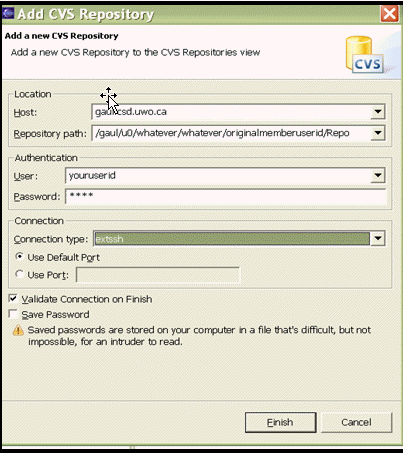Open the Host dropdown arrow
Viewport: 403px width, 453px height.
[x=378, y=112]
